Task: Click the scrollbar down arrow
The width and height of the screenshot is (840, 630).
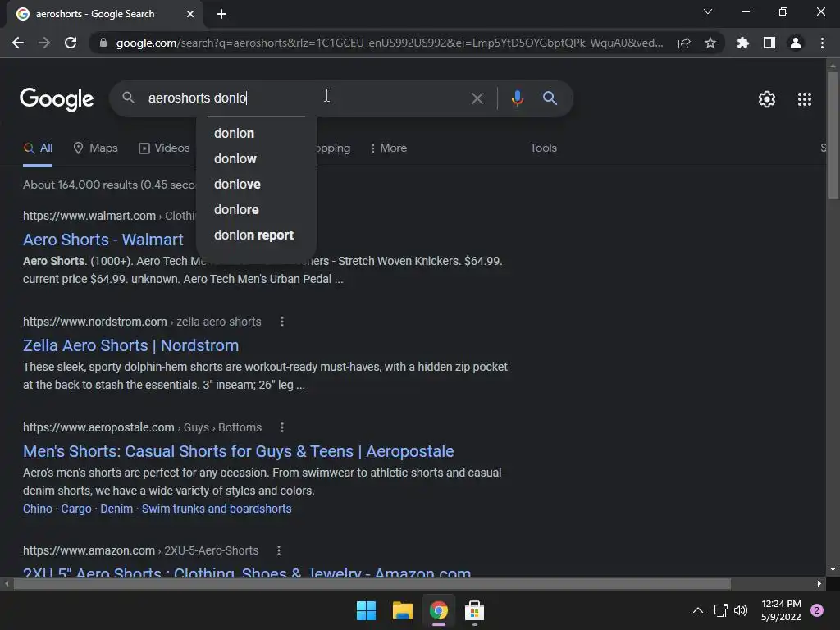Action: tap(833, 569)
